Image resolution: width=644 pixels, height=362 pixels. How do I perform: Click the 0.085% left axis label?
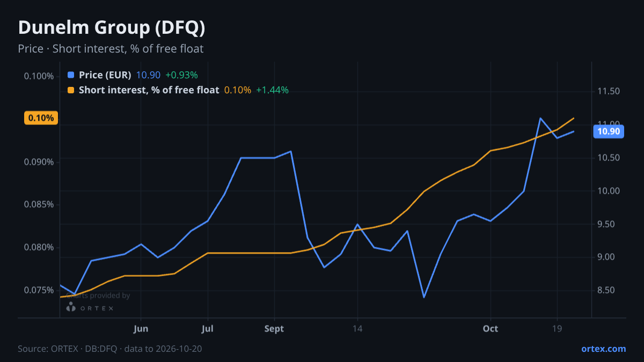(39, 205)
